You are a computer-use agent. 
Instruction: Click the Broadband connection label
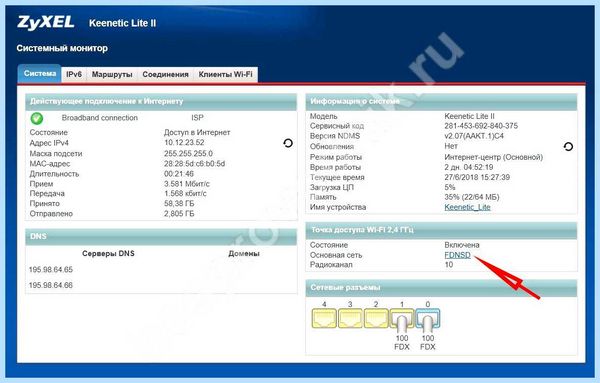100,118
